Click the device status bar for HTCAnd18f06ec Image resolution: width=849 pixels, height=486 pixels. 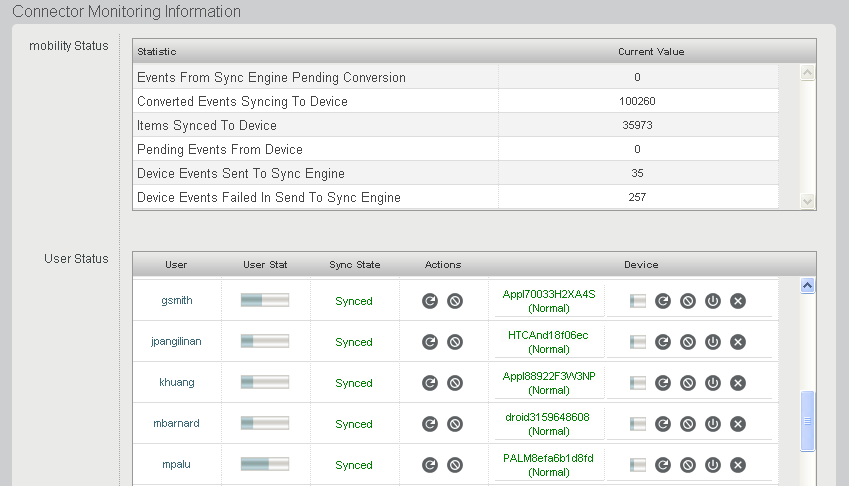[x=638, y=342]
